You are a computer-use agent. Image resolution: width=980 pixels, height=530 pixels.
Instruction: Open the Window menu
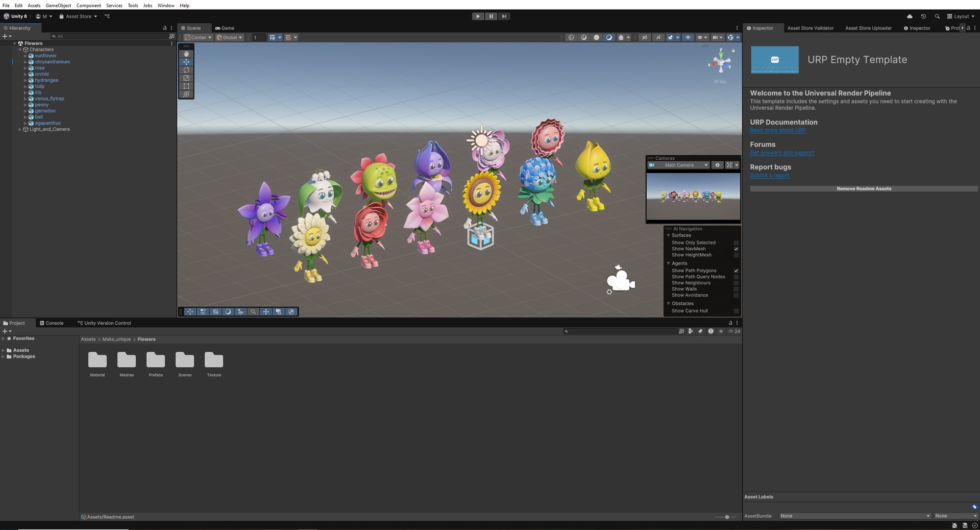point(165,5)
